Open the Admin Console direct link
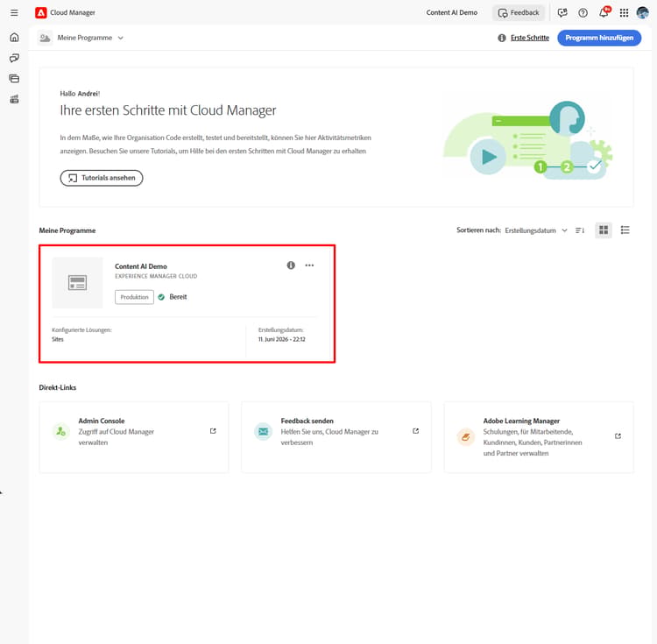The height and width of the screenshot is (644, 657). tap(134, 437)
